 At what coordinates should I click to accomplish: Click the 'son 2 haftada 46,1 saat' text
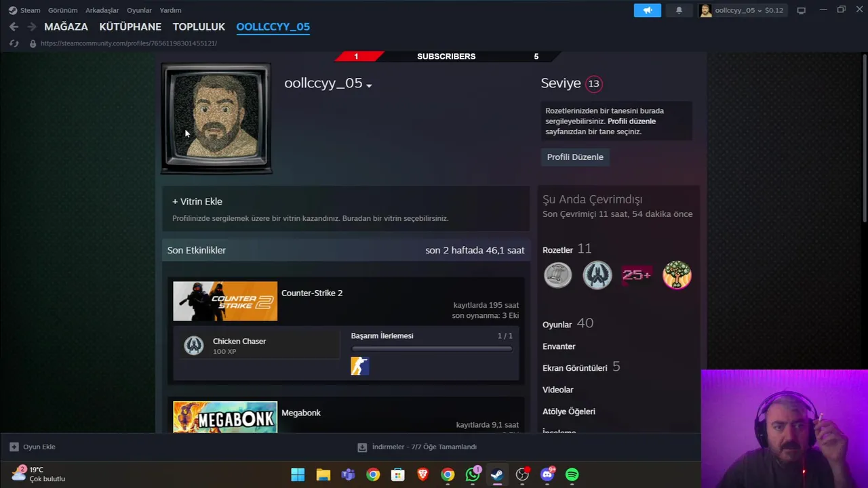click(x=475, y=250)
